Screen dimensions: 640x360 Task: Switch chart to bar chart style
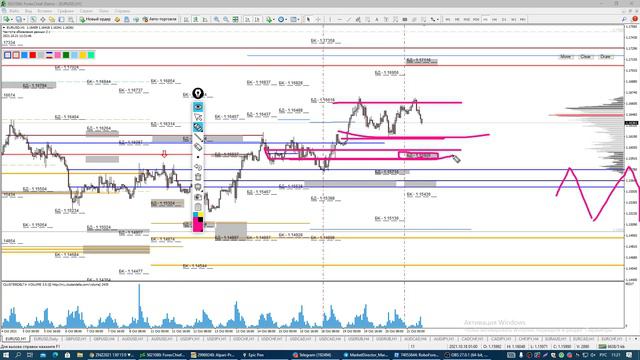186,19
